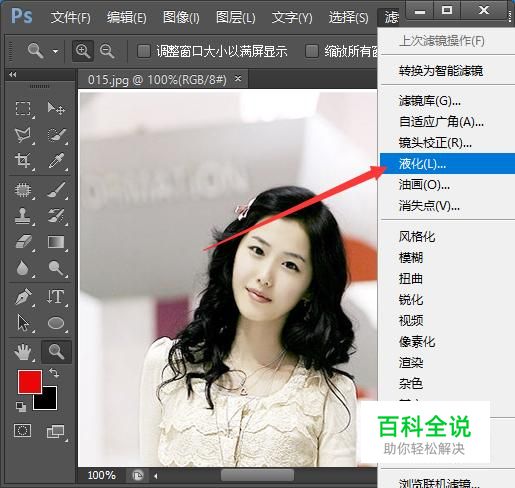Open the 文件(F) menu
515x488 pixels.
(x=70, y=17)
